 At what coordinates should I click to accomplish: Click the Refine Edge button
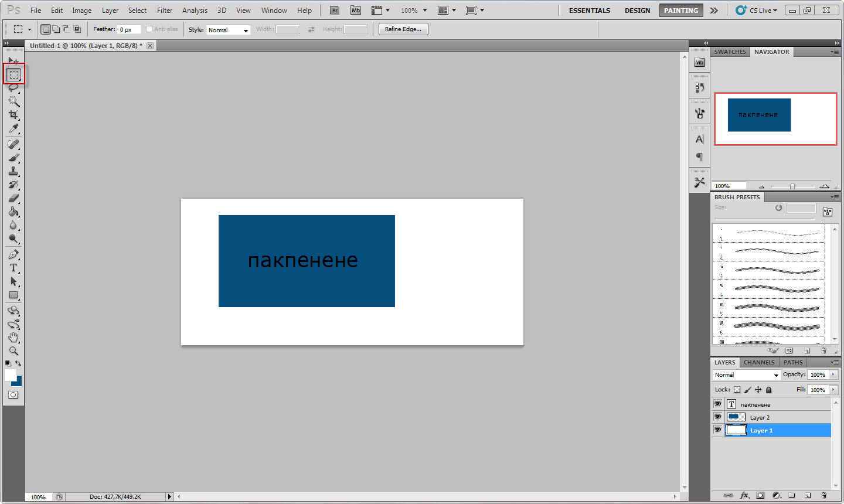pos(403,29)
